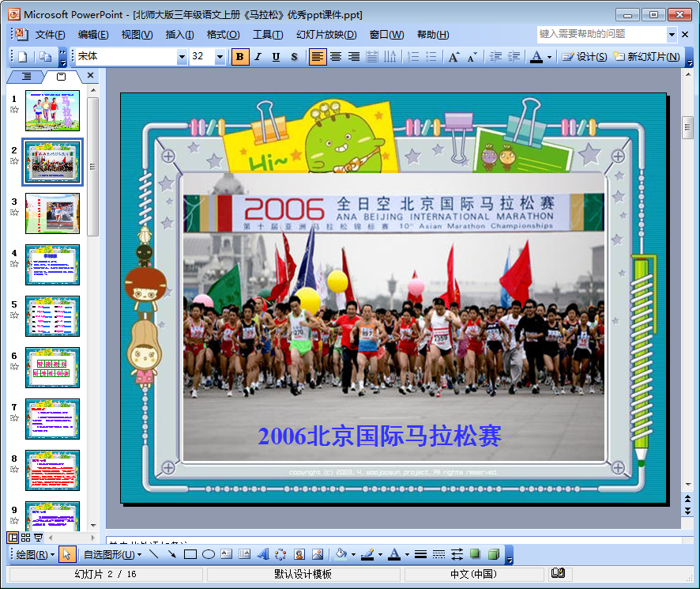Click animation star icon under slide 4
Screen dimensions: 700x589
14,263
